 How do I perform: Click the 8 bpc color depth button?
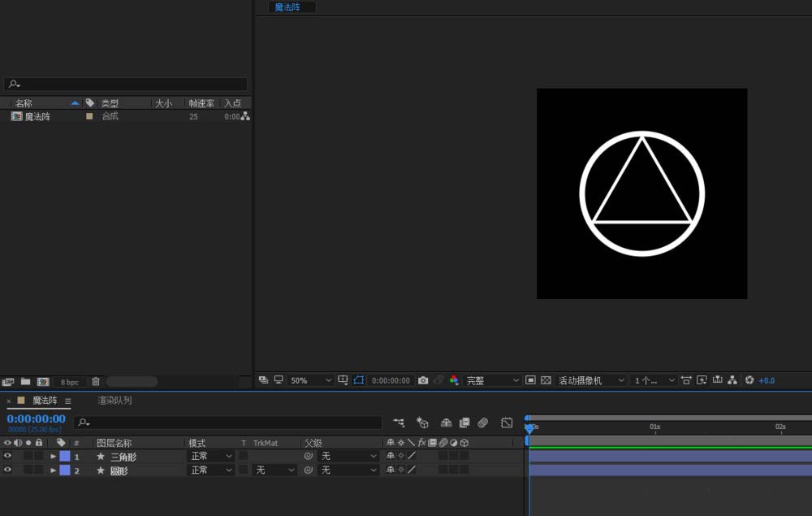pyautogui.click(x=70, y=382)
